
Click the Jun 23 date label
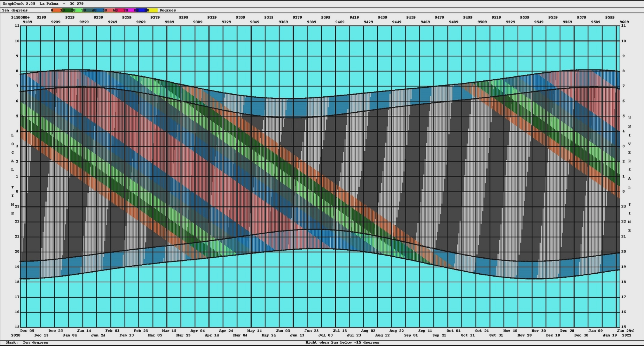pyautogui.click(x=311, y=331)
